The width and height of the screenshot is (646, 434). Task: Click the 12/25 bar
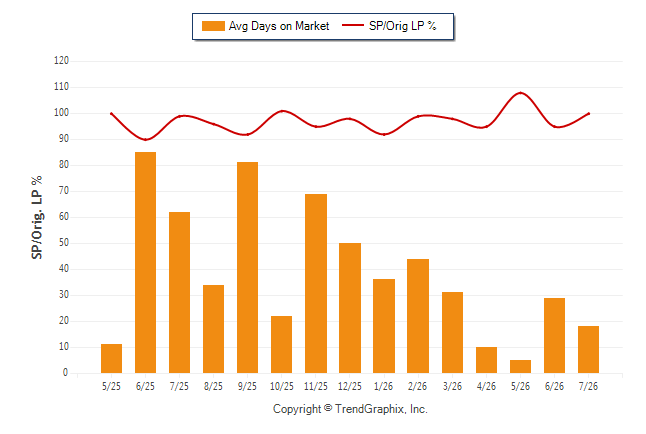[x=350, y=308]
